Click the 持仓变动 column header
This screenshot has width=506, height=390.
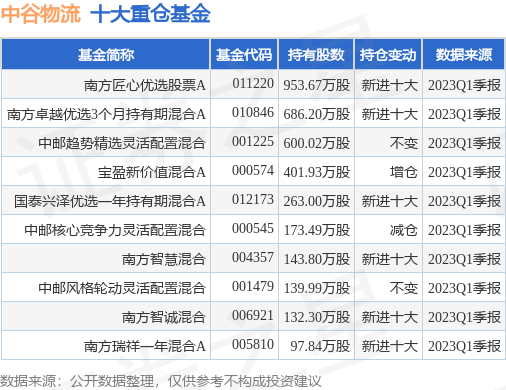[x=388, y=55]
